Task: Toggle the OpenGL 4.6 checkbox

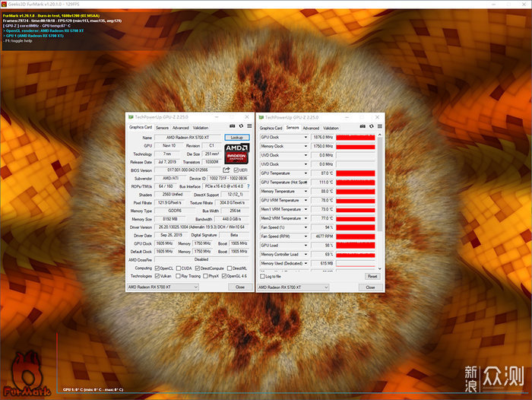Action: 224,276
